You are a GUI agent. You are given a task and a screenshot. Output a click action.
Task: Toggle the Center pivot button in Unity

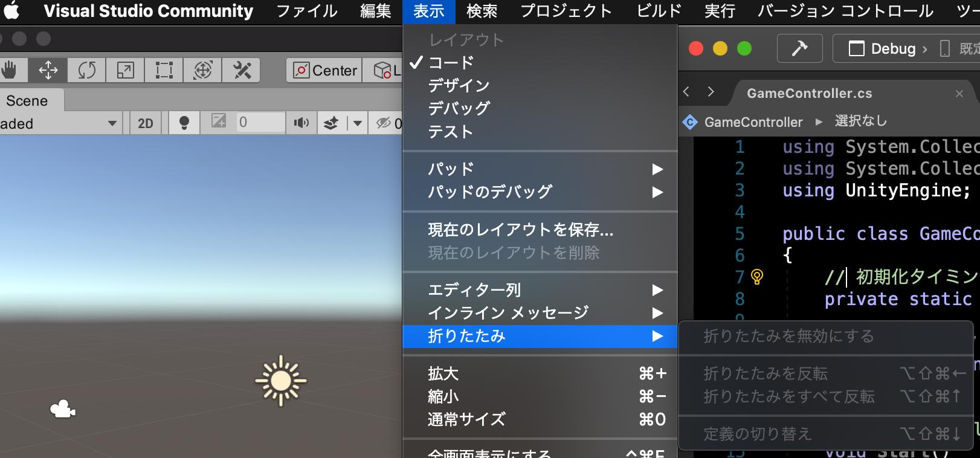(324, 70)
